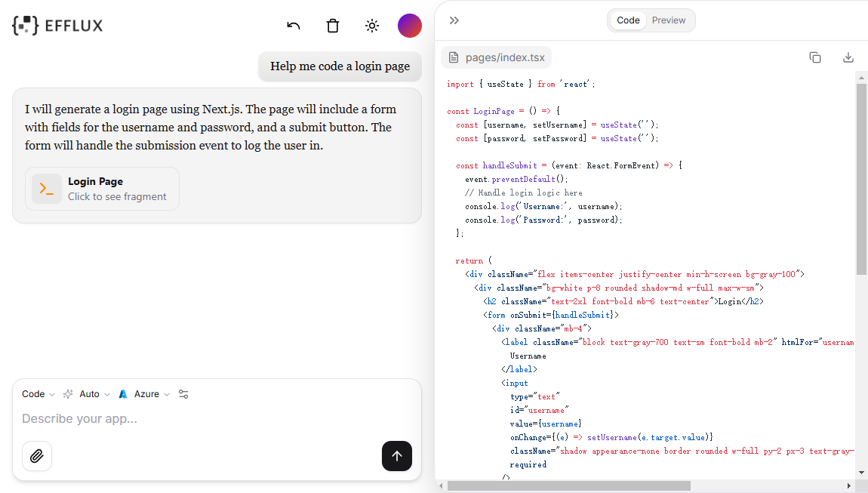
Task: Click the terminal prompt fragment icon
Action: point(47,189)
